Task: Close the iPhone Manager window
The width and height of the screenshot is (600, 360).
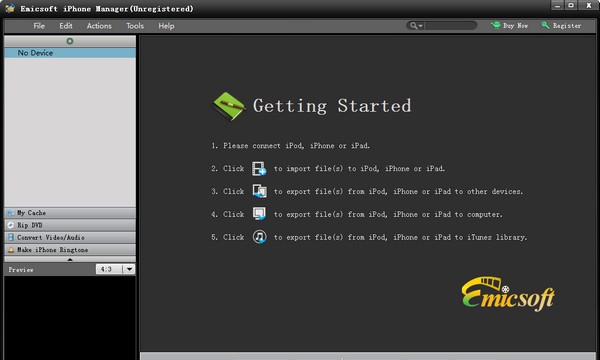Action: click(x=589, y=5)
